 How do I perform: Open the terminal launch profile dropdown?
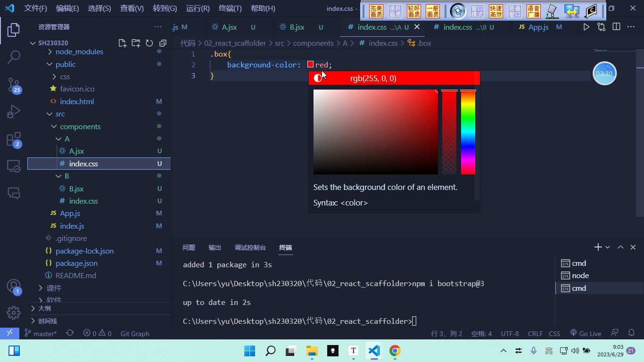point(608,247)
